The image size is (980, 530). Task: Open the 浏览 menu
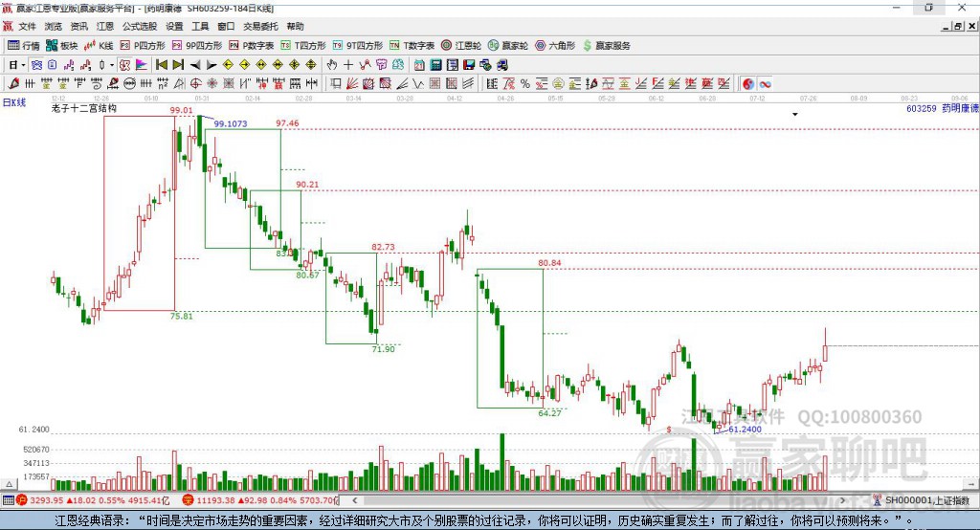pyautogui.click(x=54, y=26)
